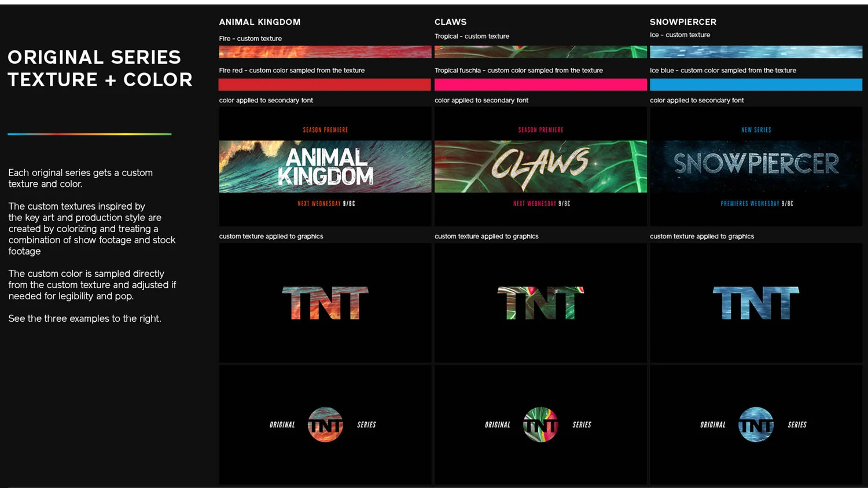The image size is (868, 488).
Task: Click 'Tropical fuschia - custom color sampled' label
Action: [518, 71]
